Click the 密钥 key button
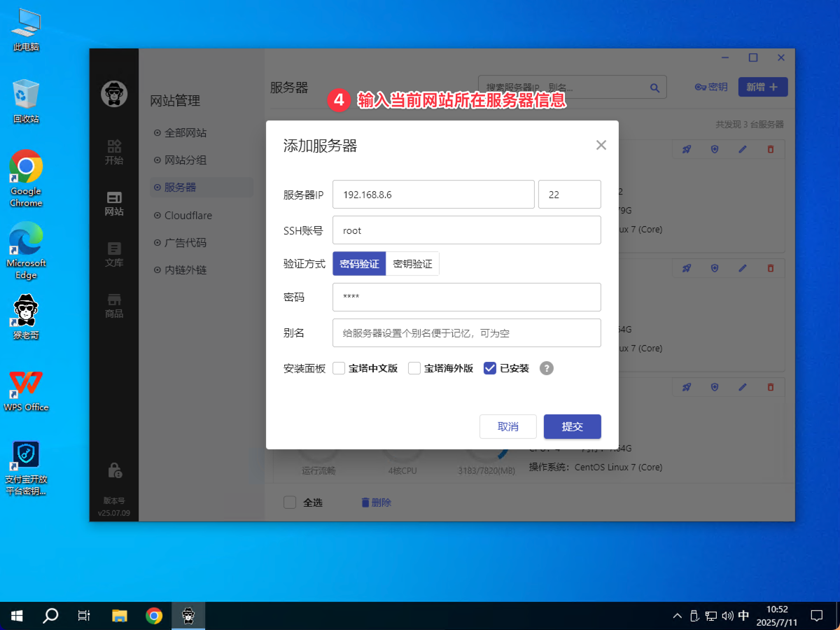The width and height of the screenshot is (840, 630). click(x=711, y=87)
